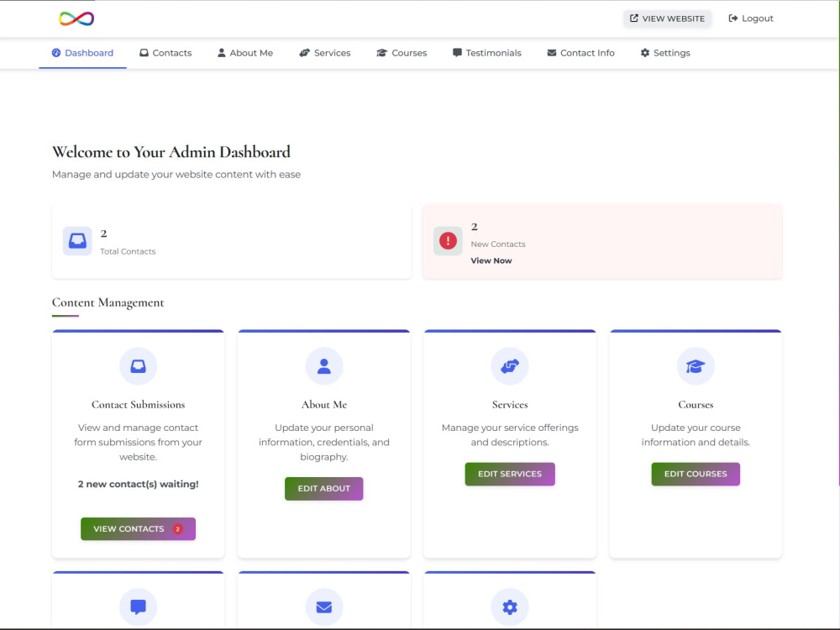Click the Contact Submissions card title
Viewport: 840px width, 630px height.
[x=139, y=405]
